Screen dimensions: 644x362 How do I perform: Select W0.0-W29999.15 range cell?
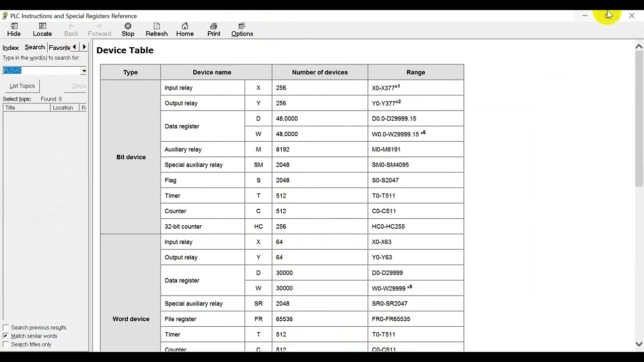click(x=416, y=134)
